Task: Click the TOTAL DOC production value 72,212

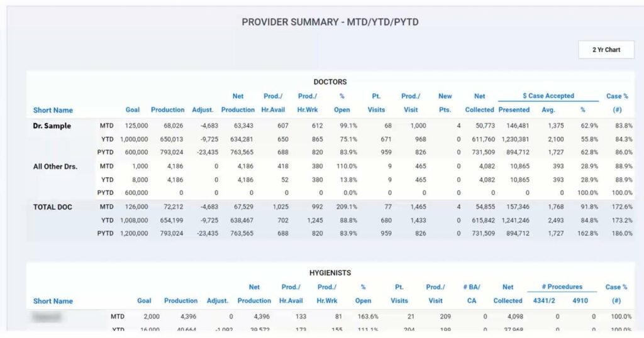Action: (x=173, y=207)
